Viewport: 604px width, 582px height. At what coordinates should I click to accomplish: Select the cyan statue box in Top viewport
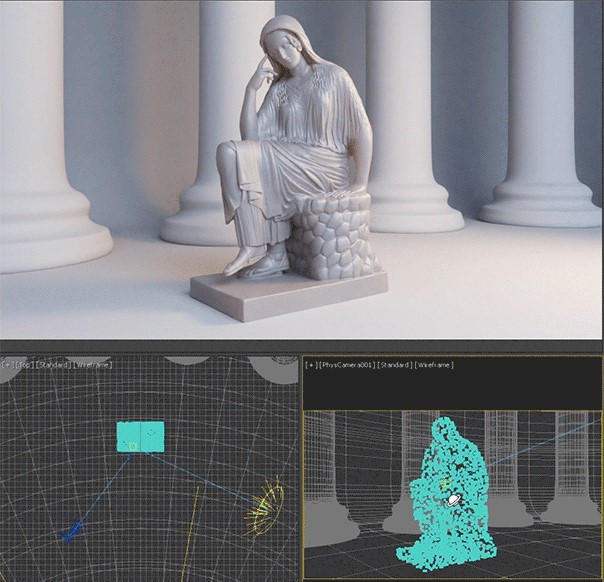pyautogui.click(x=141, y=437)
